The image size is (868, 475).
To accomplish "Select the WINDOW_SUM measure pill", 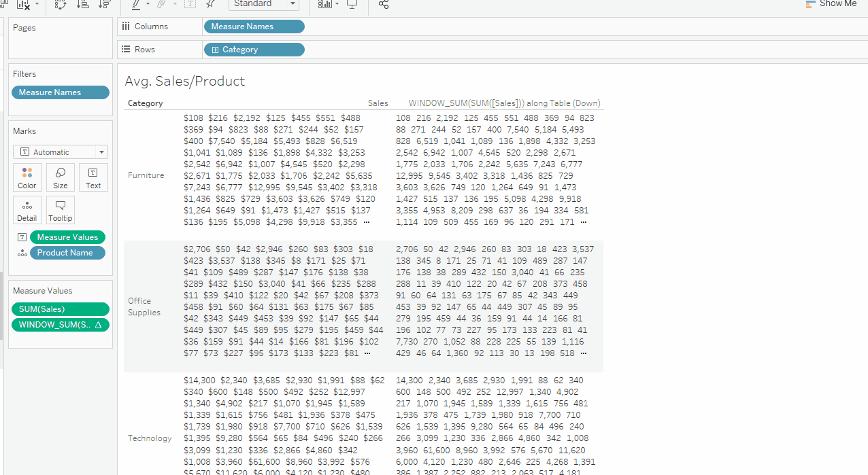I will [x=61, y=325].
